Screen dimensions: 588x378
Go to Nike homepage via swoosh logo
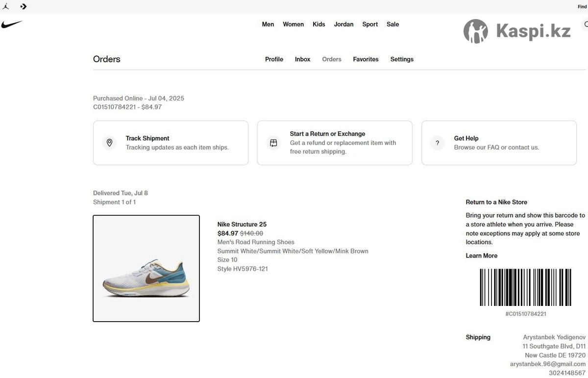click(x=12, y=24)
